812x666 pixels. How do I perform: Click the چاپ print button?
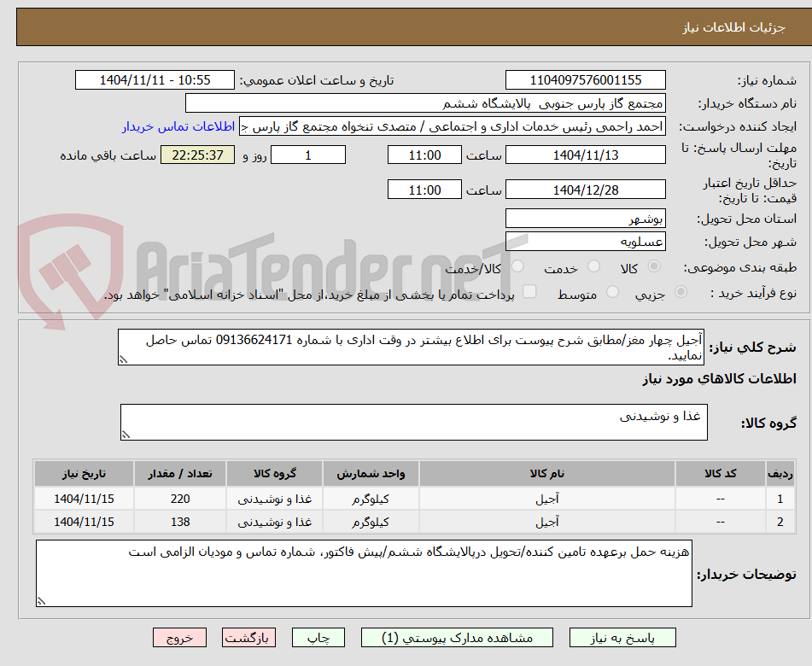(x=318, y=638)
